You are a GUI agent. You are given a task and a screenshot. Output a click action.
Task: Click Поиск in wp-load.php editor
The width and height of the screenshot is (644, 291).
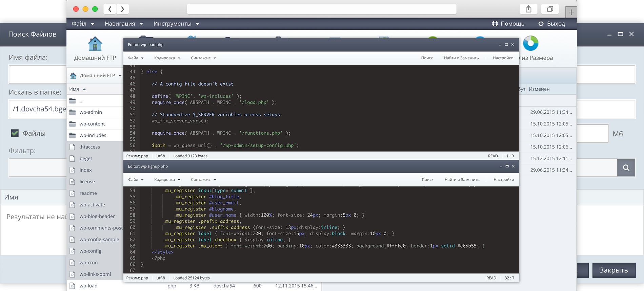427,58
